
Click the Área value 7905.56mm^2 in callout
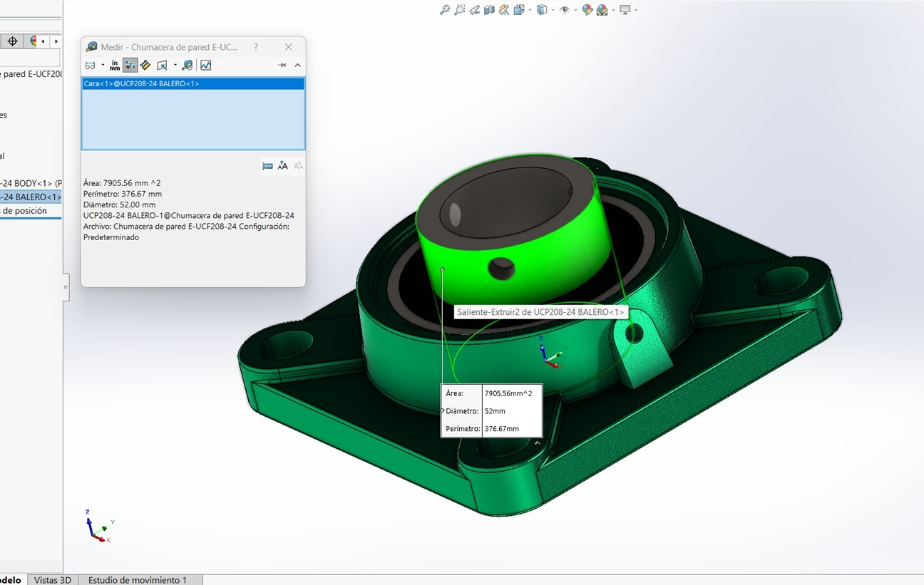point(508,393)
